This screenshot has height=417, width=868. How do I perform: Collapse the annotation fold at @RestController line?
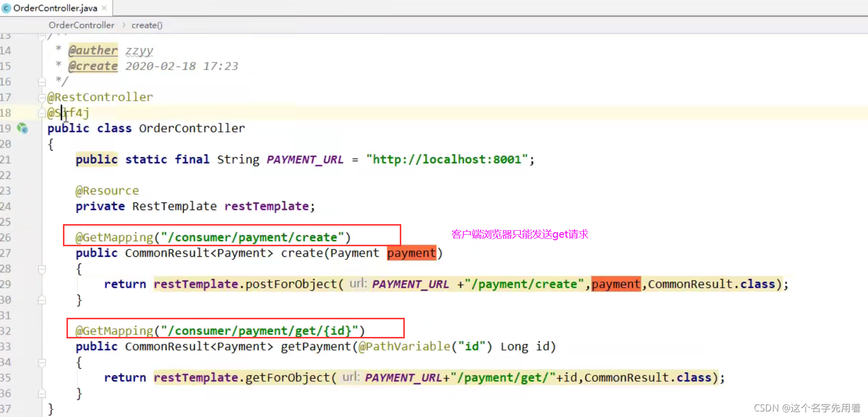(x=42, y=97)
